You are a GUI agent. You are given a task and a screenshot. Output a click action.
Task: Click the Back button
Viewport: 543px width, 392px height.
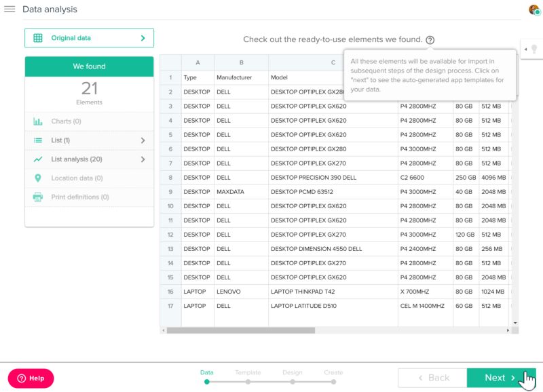click(434, 377)
